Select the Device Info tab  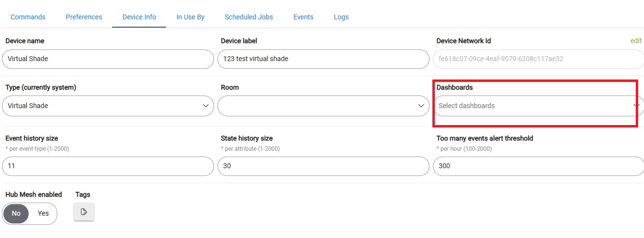[x=139, y=17]
